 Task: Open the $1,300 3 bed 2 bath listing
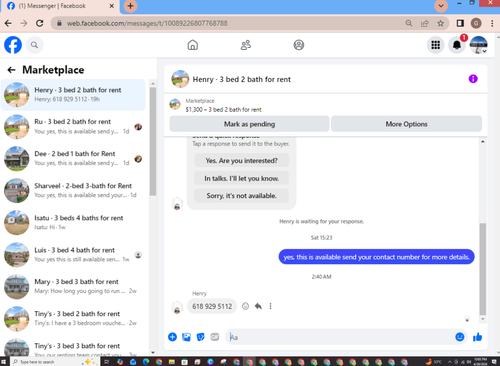[x=223, y=109]
